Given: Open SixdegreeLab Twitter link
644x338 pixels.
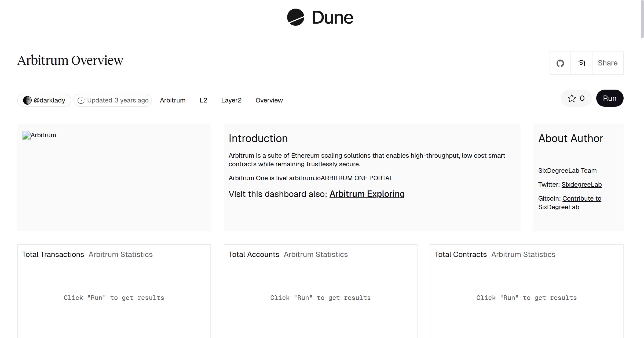Looking at the screenshot, I should 581,185.
